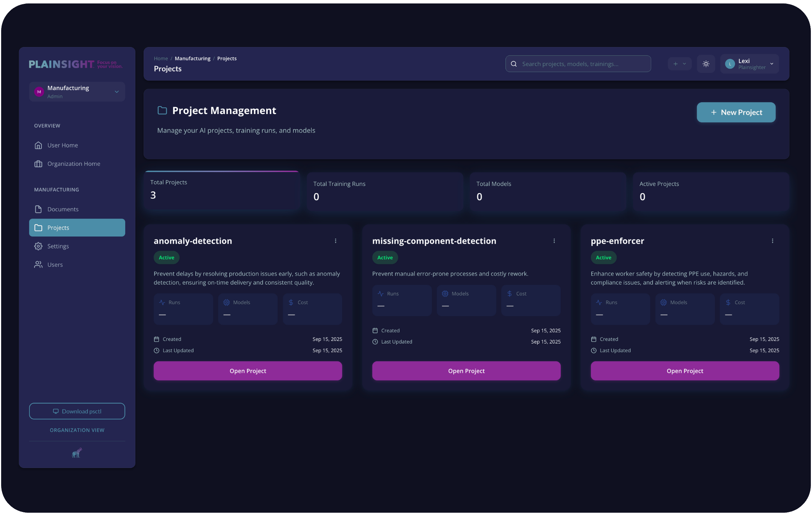This screenshot has height=515, width=812.
Task: Click the search magnifier icon
Action: click(x=514, y=64)
